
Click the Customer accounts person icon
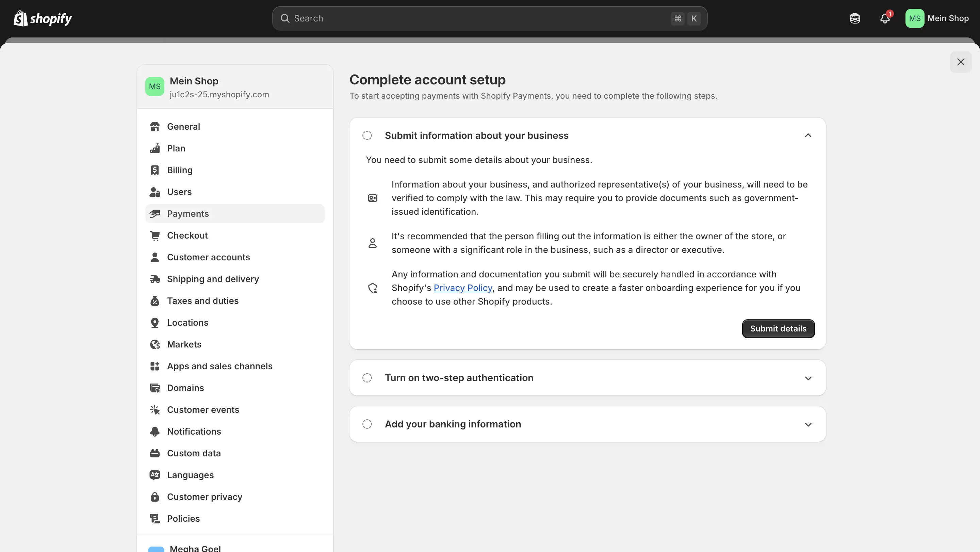pyautogui.click(x=155, y=257)
